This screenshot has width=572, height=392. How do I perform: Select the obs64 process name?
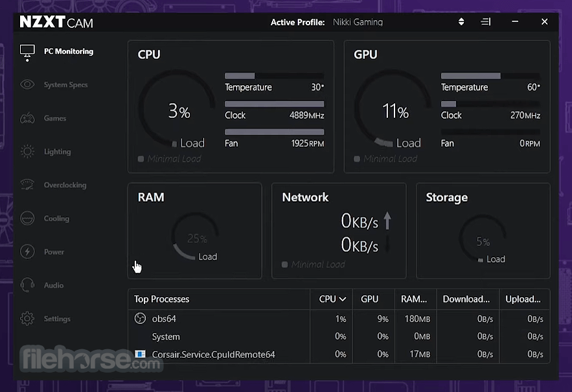coord(164,319)
